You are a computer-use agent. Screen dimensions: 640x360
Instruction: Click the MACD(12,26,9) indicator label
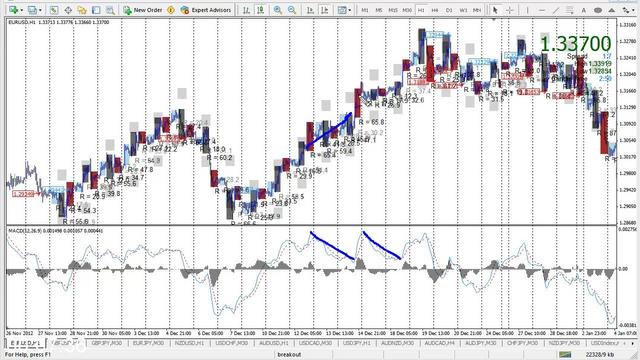[56, 231]
